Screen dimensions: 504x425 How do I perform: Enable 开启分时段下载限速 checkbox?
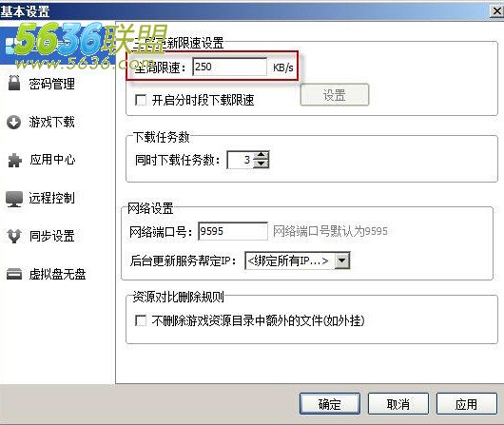pos(141,100)
